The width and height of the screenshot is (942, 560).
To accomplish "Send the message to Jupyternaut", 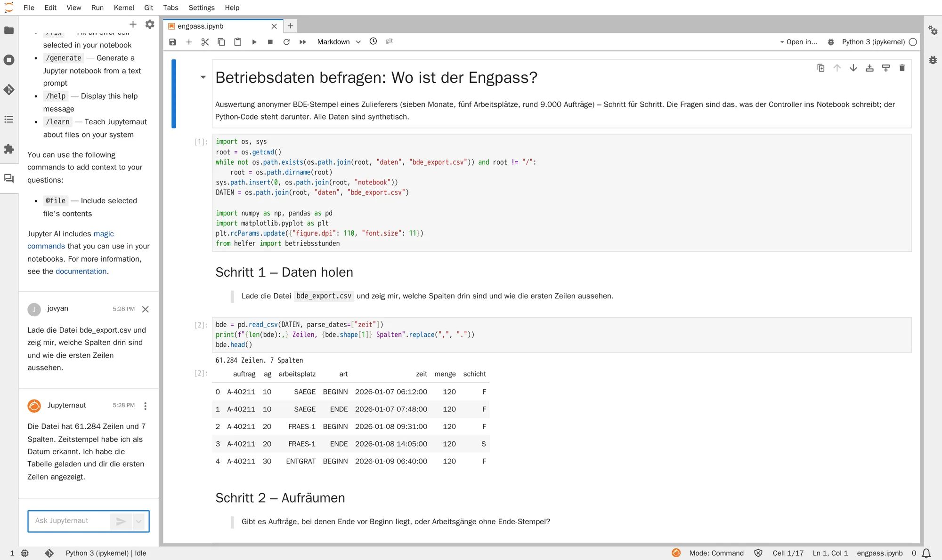I will [121, 521].
